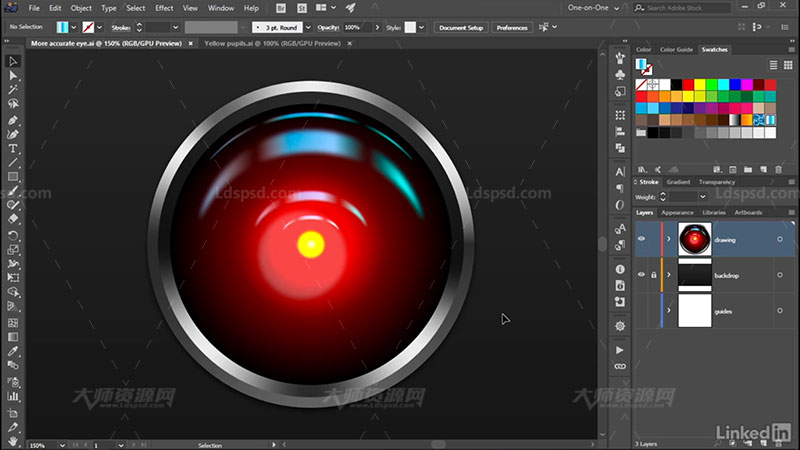Click target circle of the backdrop layer

click(x=780, y=275)
